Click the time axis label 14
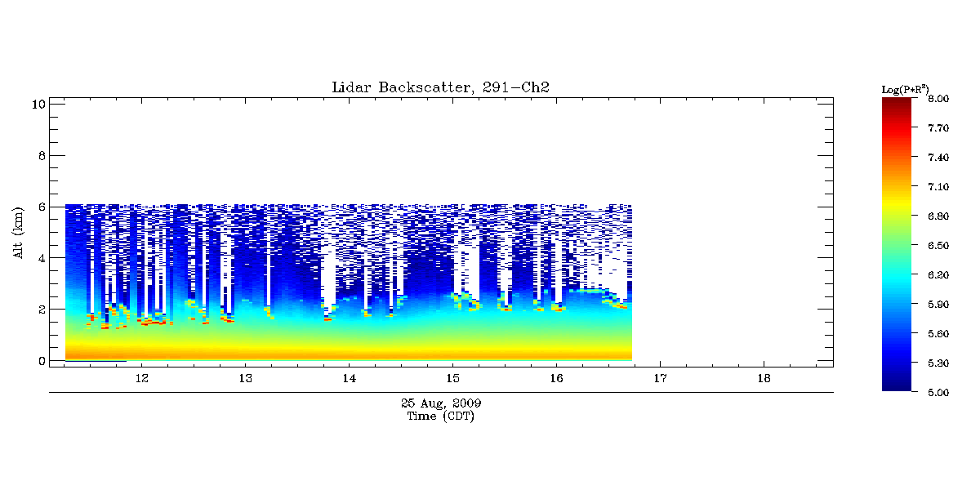This screenshot has height=490, width=980. [349, 379]
